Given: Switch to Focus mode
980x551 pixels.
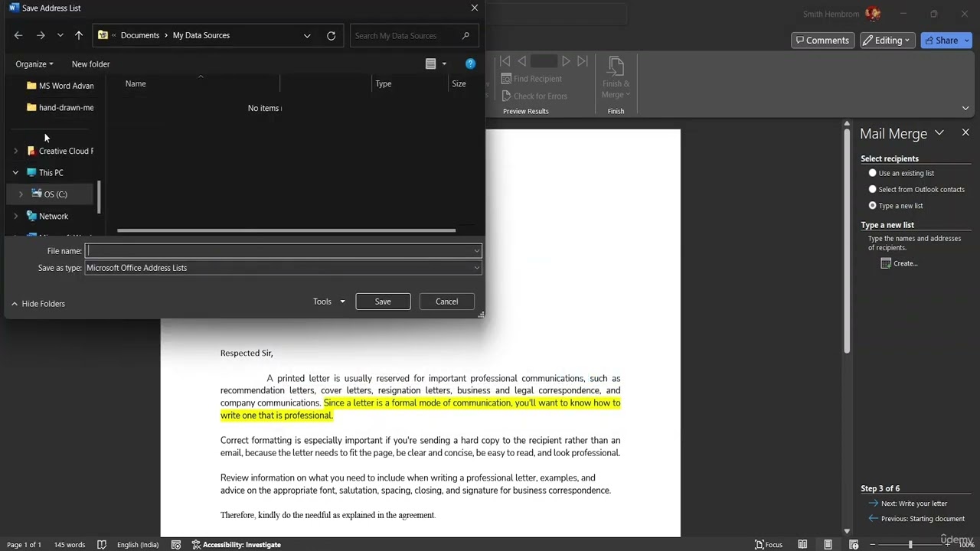Looking at the screenshot, I should 769,545.
